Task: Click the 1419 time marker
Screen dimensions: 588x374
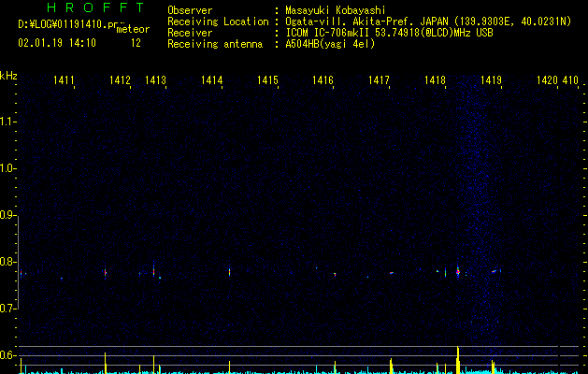Action: click(491, 79)
